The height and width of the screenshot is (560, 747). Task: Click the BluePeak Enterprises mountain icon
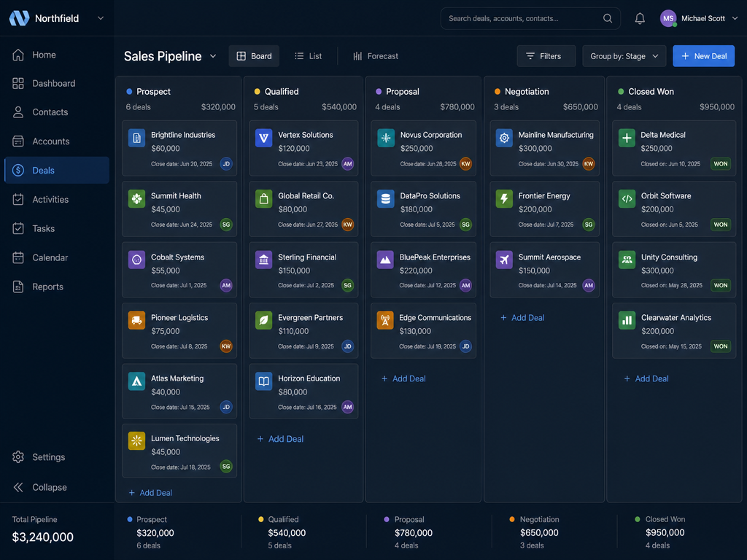[385, 260]
